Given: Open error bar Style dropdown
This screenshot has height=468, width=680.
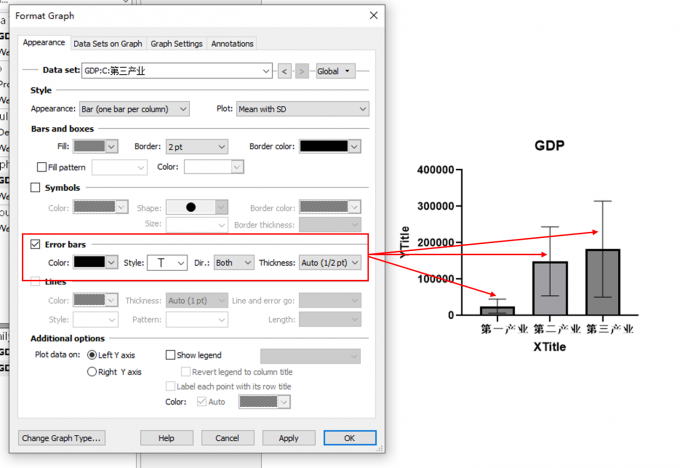Looking at the screenshot, I should pyautogui.click(x=167, y=263).
